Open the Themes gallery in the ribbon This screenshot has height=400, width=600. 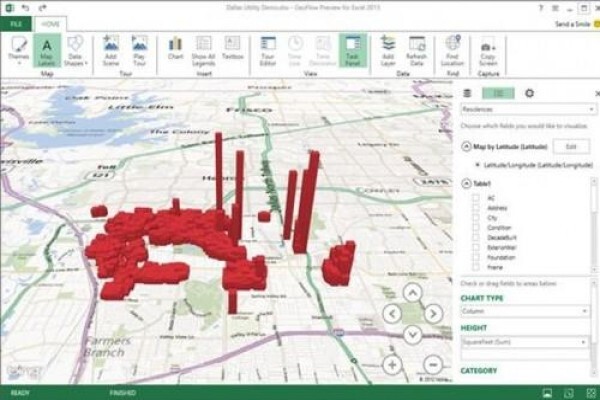(18, 51)
